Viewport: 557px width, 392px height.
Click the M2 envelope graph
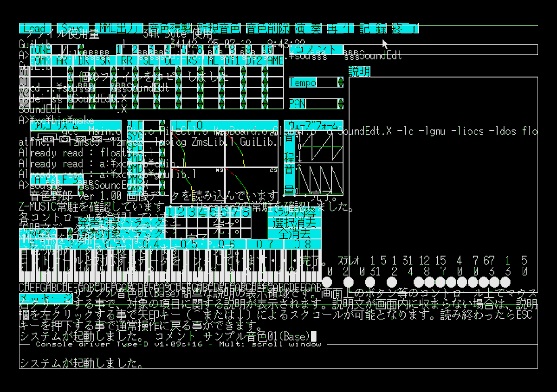click(x=197, y=185)
